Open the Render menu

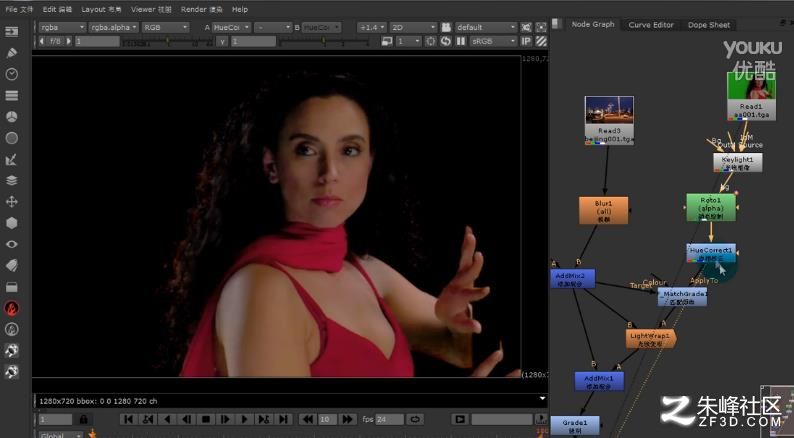click(x=201, y=9)
